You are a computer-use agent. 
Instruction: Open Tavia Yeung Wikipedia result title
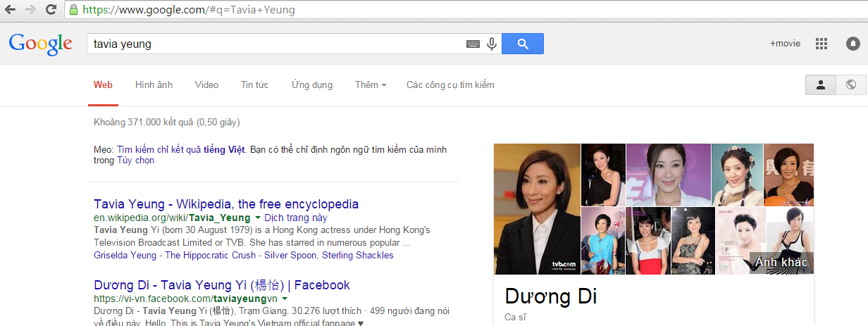[x=226, y=204]
